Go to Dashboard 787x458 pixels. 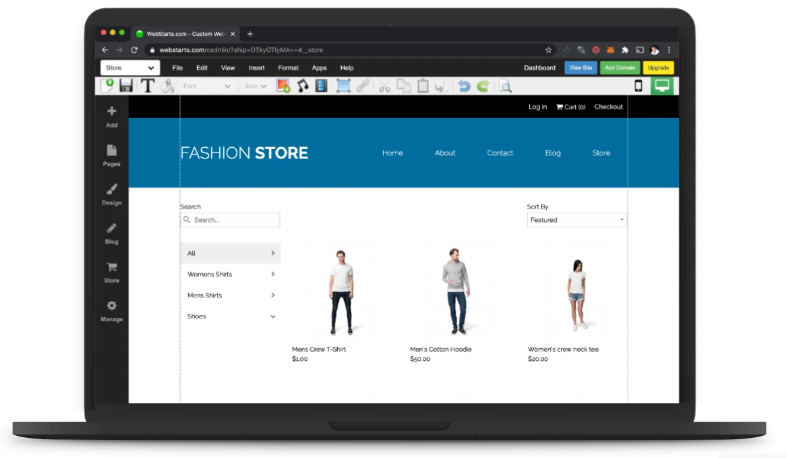click(540, 68)
